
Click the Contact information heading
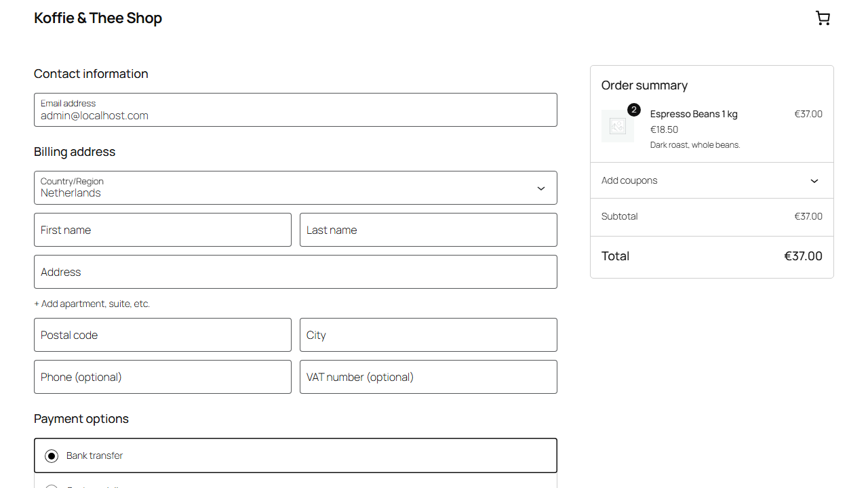(x=91, y=74)
